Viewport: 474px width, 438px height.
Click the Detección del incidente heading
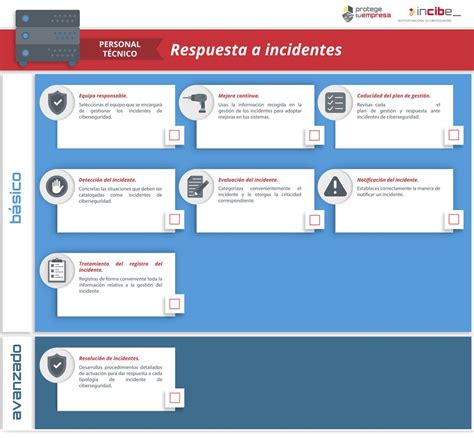(x=107, y=180)
